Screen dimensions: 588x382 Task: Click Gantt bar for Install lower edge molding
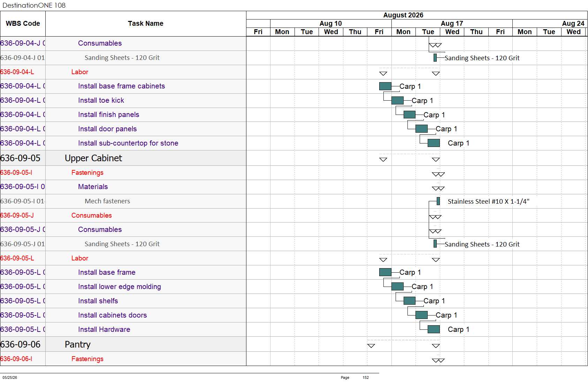pos(397,287)
